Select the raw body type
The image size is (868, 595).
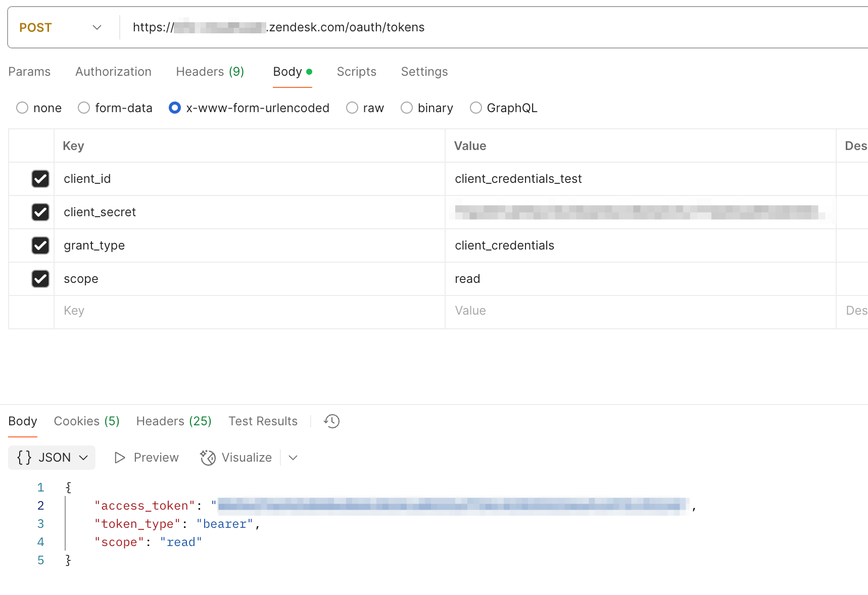coord(352,108)
